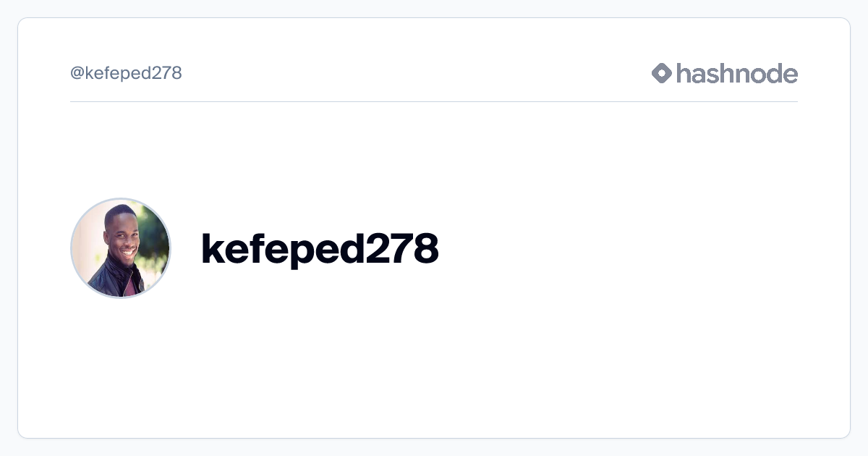Select the bold kefeped278 profile name heading
This screenshot has height=456, width=868.
[320, 248]
